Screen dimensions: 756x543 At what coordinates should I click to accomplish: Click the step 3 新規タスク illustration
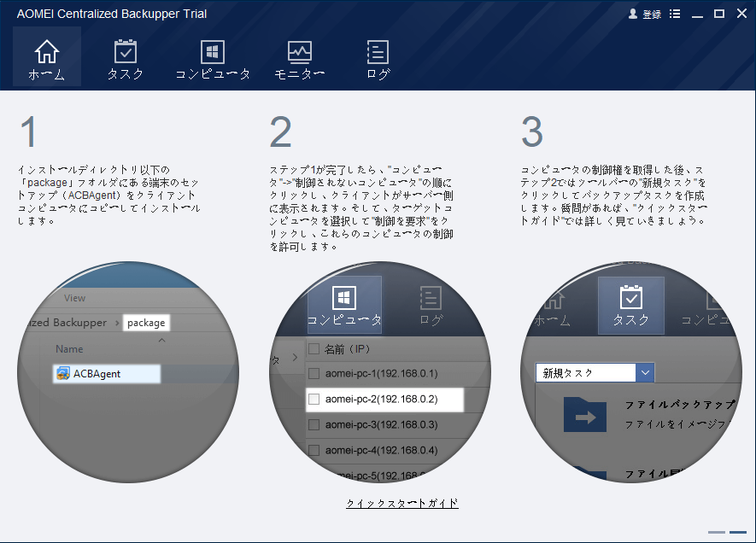pyautogui.click(x=631, y=372)
